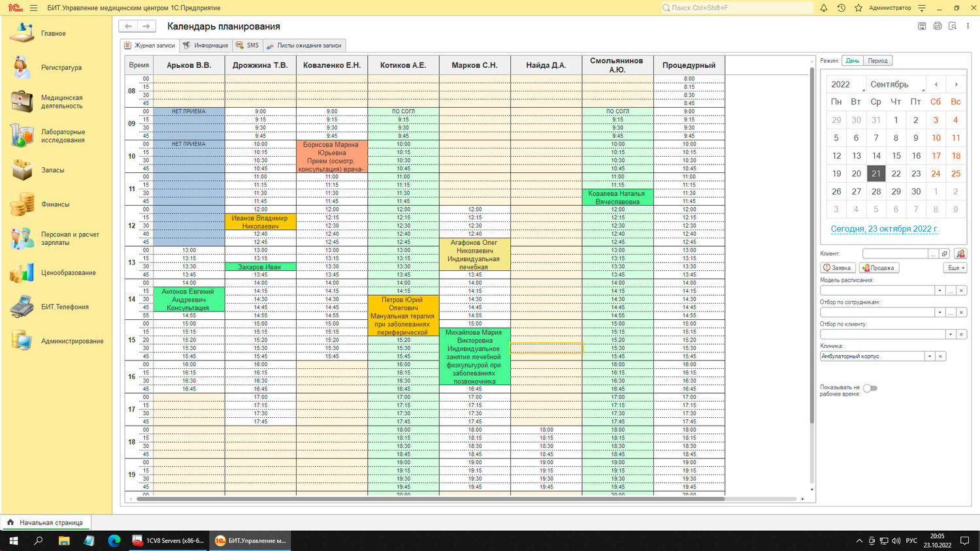Open File Explorer from taskbar
This screenshot has width=980, height=551.
64,541
